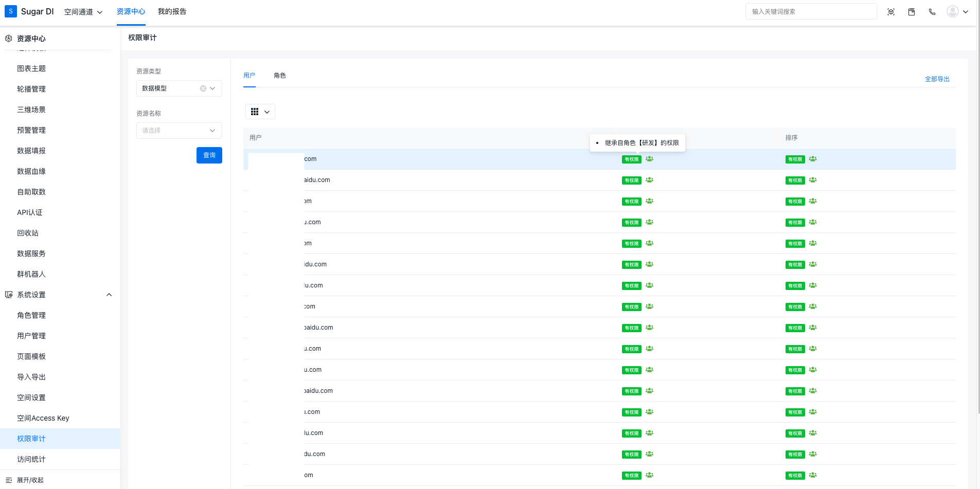This screenshot has height=489, width=980.
Task: Switch to the 角色 tab
Action: pos(280,76)
